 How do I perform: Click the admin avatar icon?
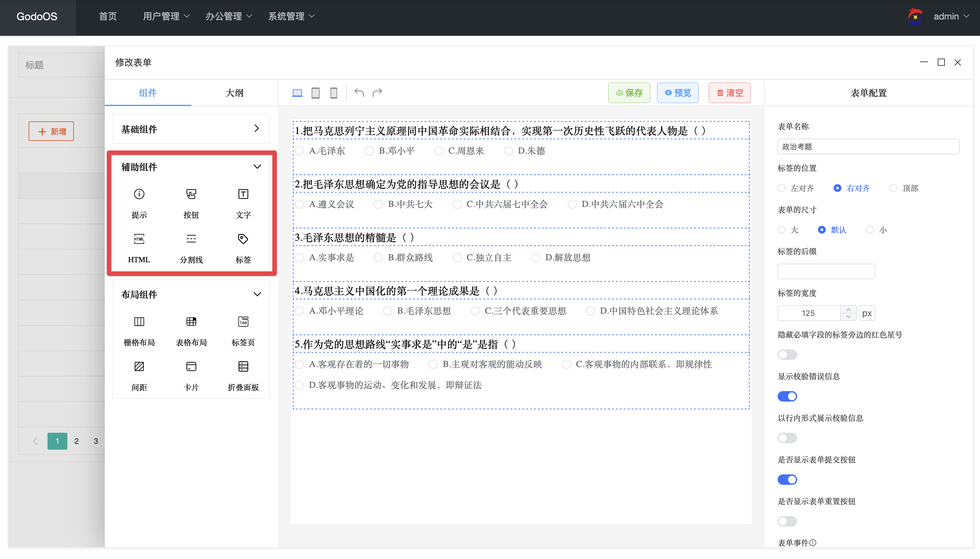click(915, 16)
